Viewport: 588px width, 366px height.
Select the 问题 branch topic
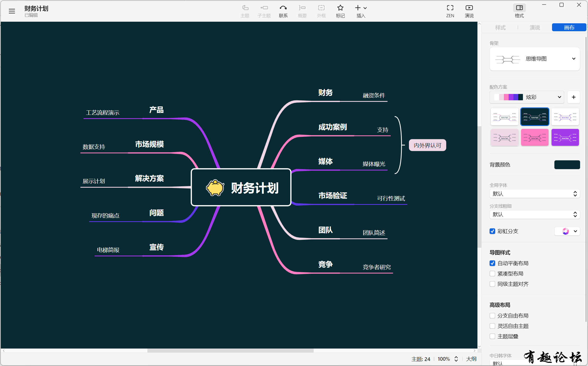tap(156, 213)
